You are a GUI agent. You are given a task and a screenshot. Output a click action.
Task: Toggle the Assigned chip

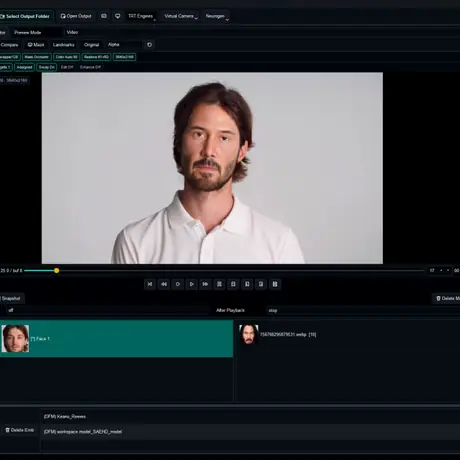tap(24, 67)
